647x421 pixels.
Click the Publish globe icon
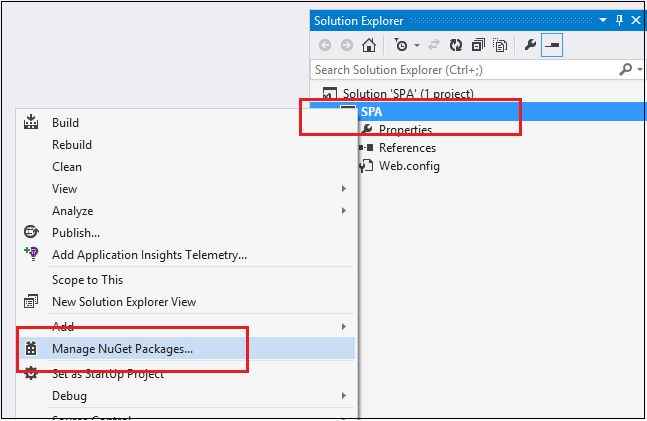click(x=31, y=232)
